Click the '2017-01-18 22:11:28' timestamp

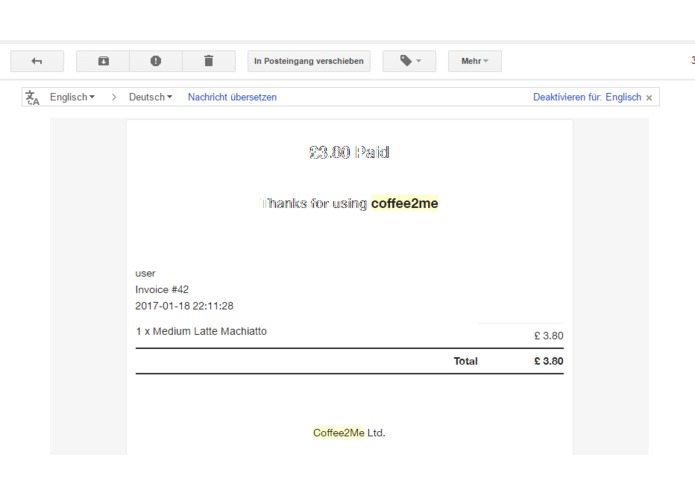(184, 306)
